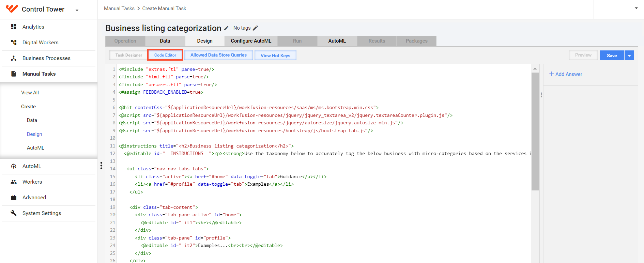This screenshot has height=263, width=644.
Task: Click the Advanced briefcase icon
Action: click(14, 197)
